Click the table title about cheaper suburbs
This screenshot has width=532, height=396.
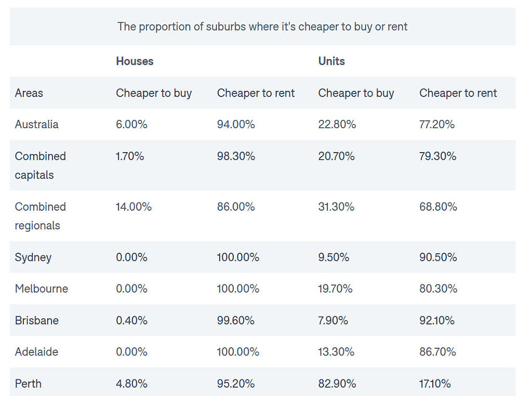point(262,26)
